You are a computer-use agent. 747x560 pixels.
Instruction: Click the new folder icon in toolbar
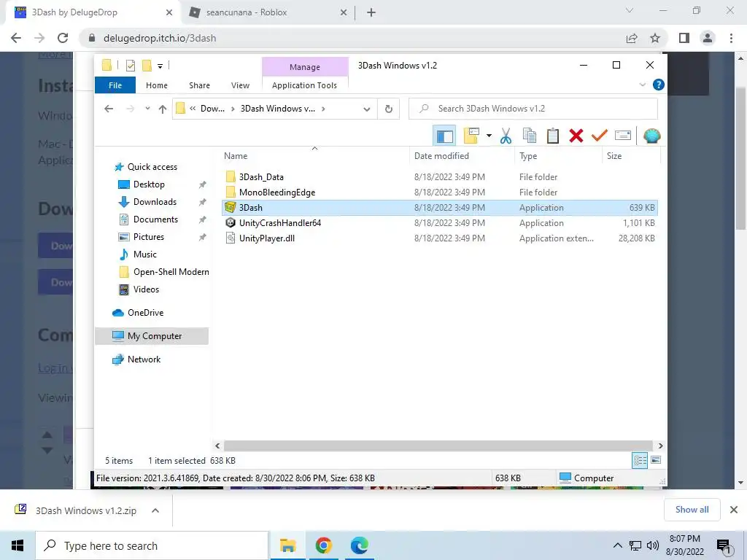coord(472,136)
